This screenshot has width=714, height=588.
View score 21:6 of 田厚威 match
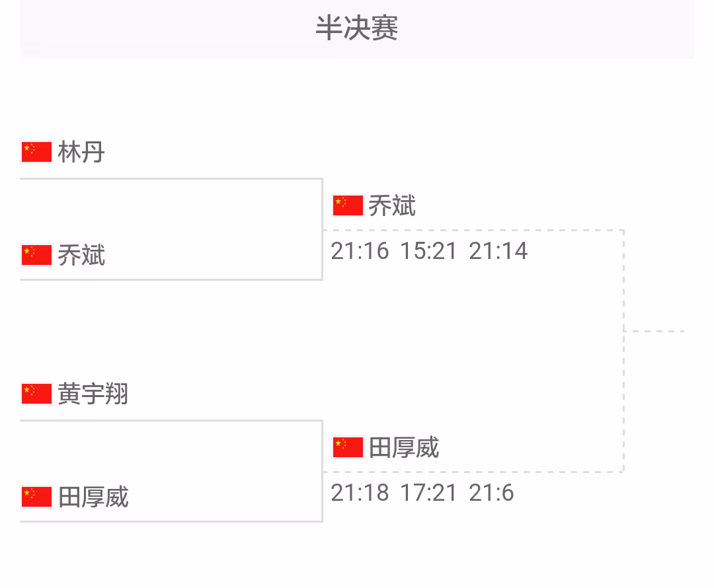click(x=491, y=492)
